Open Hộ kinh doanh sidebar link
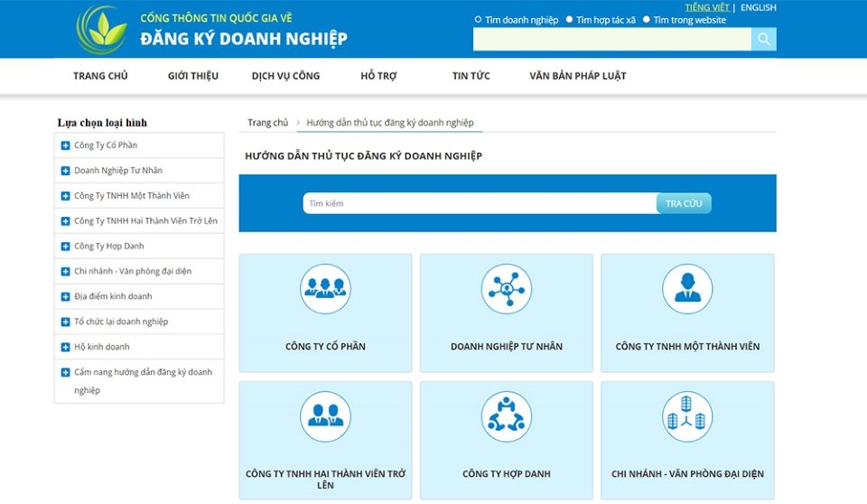This screenshot has height=504, width=867. [102, 347]
